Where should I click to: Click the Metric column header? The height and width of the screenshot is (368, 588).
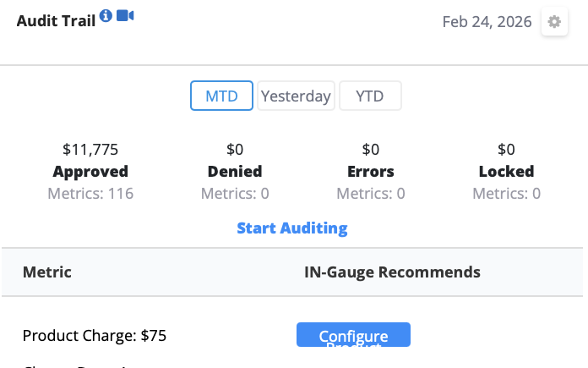pyautogui.click(x=47, y=272)
